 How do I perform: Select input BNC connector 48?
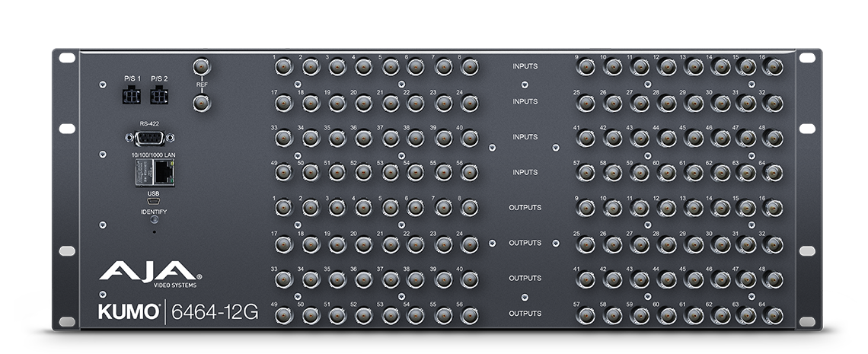(773, 139)
